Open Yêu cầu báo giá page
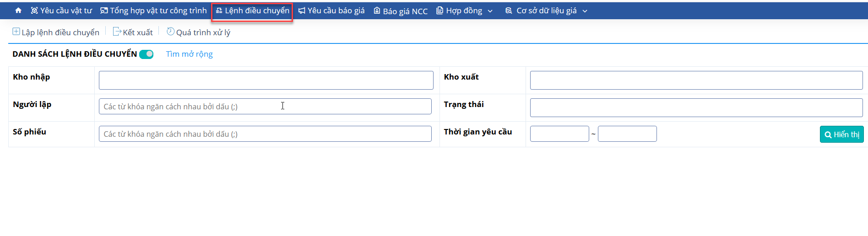This screenshot has width=868, height=236. (x=331, y=11)
